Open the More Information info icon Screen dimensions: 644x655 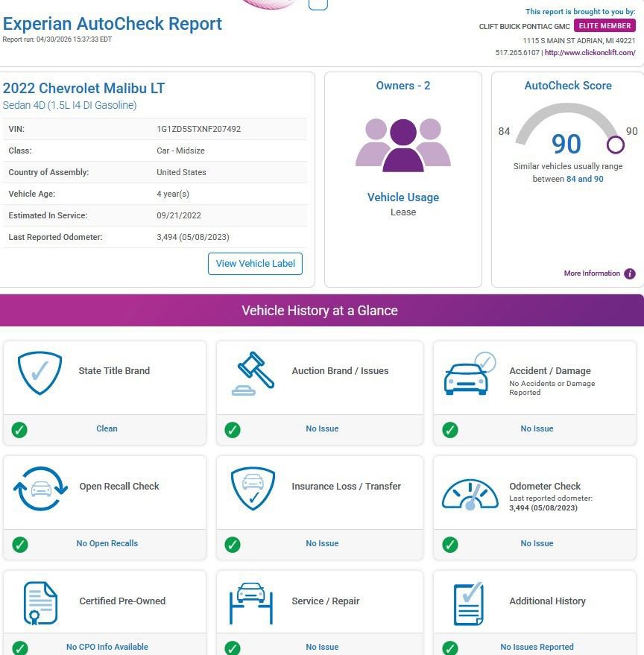[x=629, y=273]
